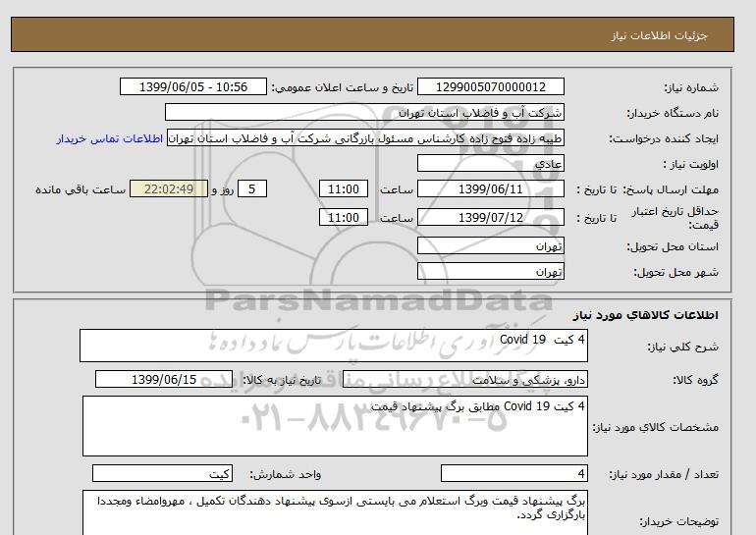Click the need date field 1399/06/15
This screenshot has width=756, height=535.
164,379
